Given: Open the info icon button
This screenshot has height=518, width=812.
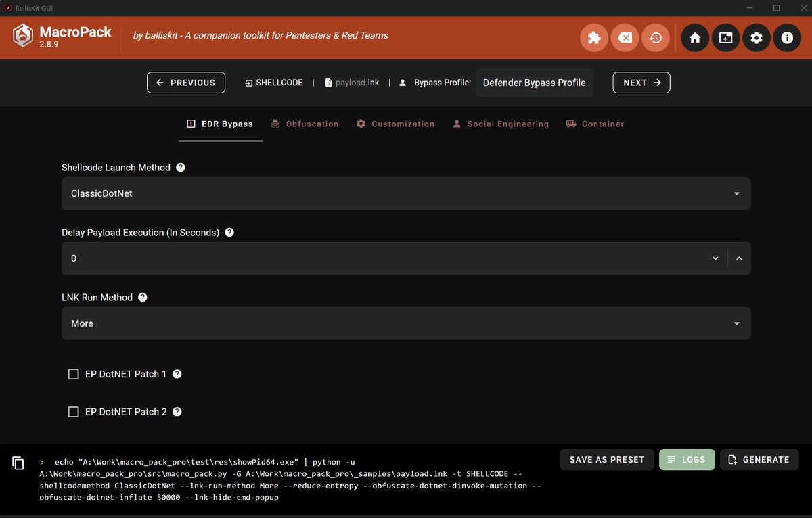Looking at the screenshot, I should pos(787,38).
